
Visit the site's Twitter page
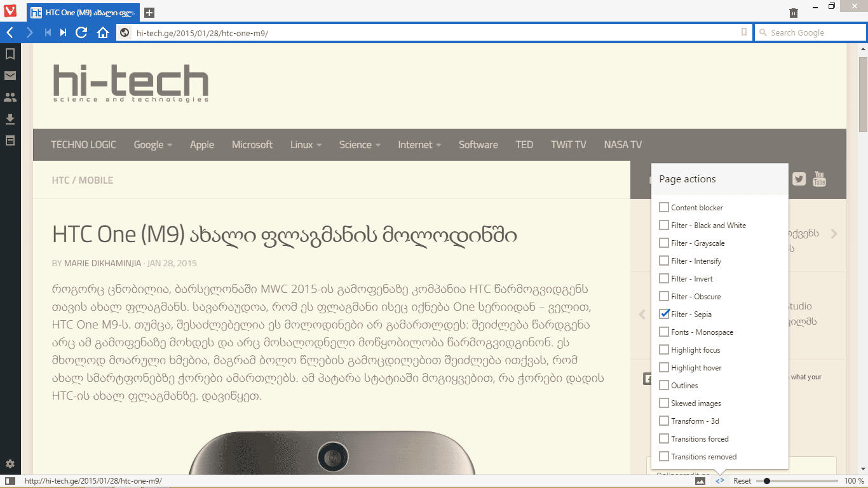[799, 179]
